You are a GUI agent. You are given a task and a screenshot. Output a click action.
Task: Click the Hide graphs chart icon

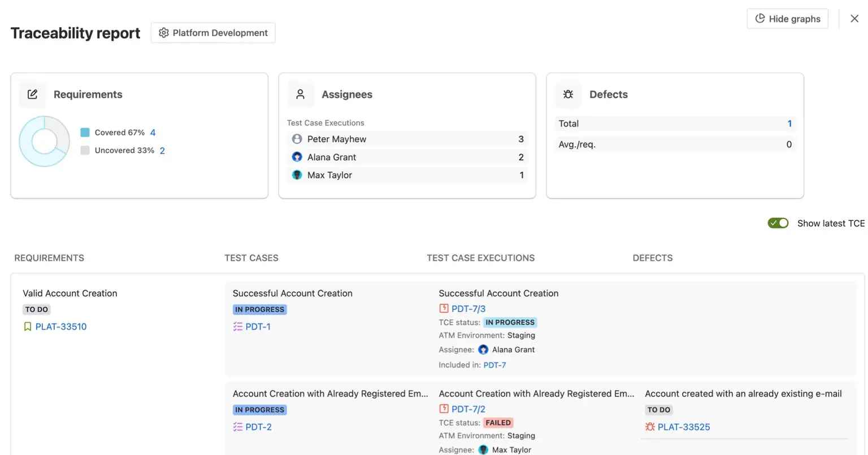pos(760,19)
